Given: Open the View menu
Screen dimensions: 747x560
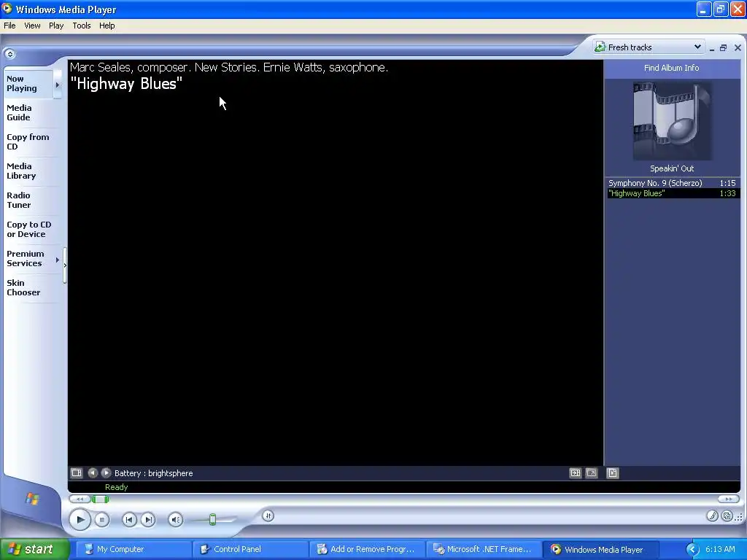Looking at the screenshot, I should pyautogui.click(x=32, y=26).
